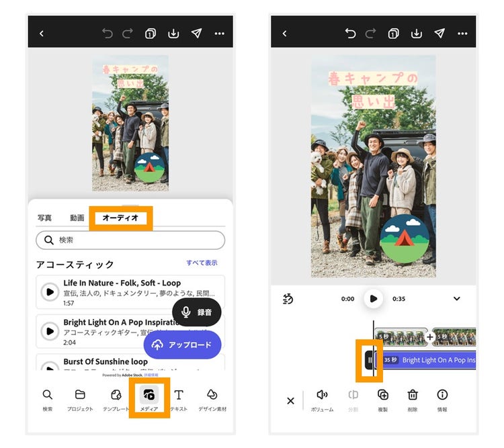Screen dimensions: 504x448
Task: Preview Life In Nature track with its play button
Action: click(50, 292)
